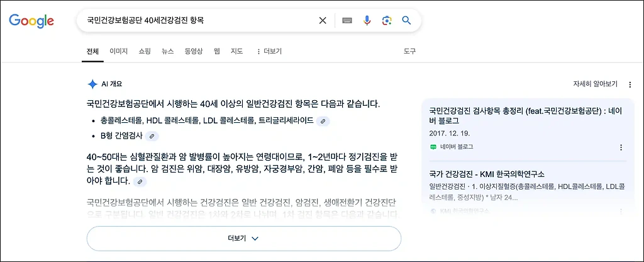This screenshot has height=262, width=644.
Task: Click the 총콜레스테롤, HDL 콜레스테롤 bullet text
Action: tap(207, 121)
